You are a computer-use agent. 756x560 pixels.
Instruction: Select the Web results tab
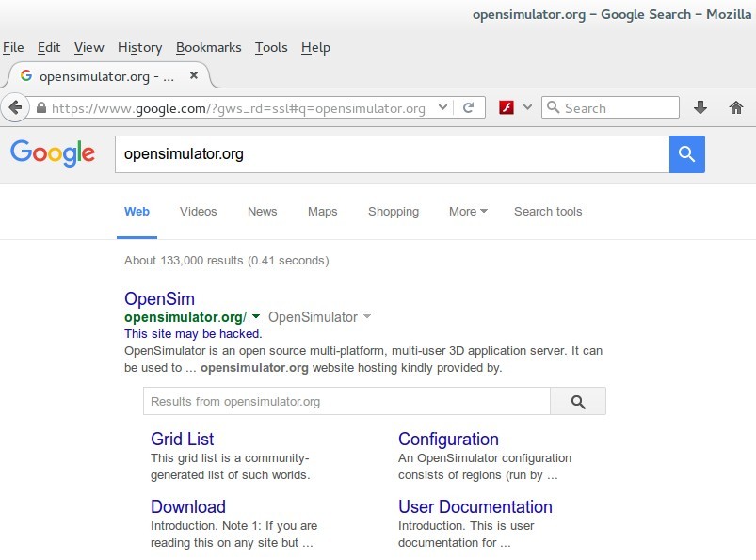point(137,211)
